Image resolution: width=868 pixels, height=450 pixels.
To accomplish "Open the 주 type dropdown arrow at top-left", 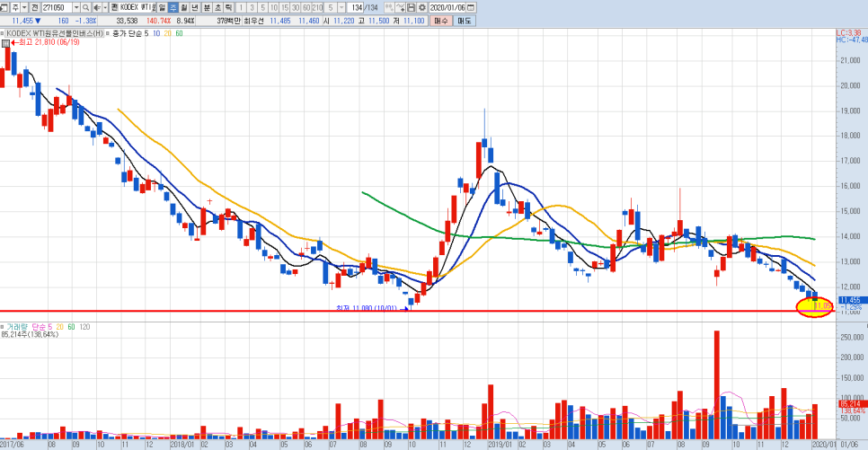I will (24, 8).
